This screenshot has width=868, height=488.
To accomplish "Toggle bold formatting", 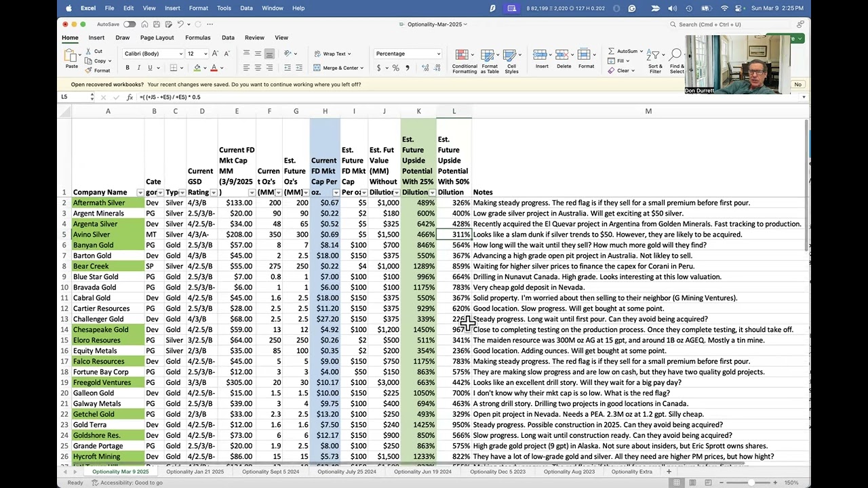I will [x=127, y=68].
